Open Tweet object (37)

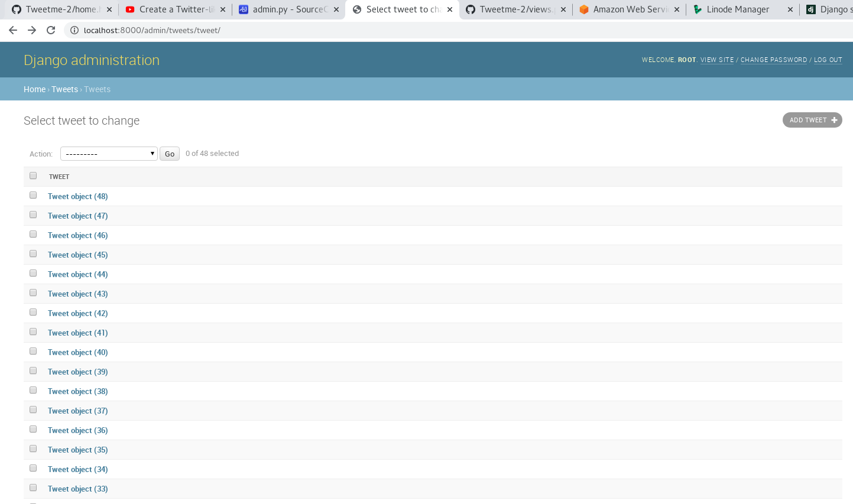[x=78, y=411]
